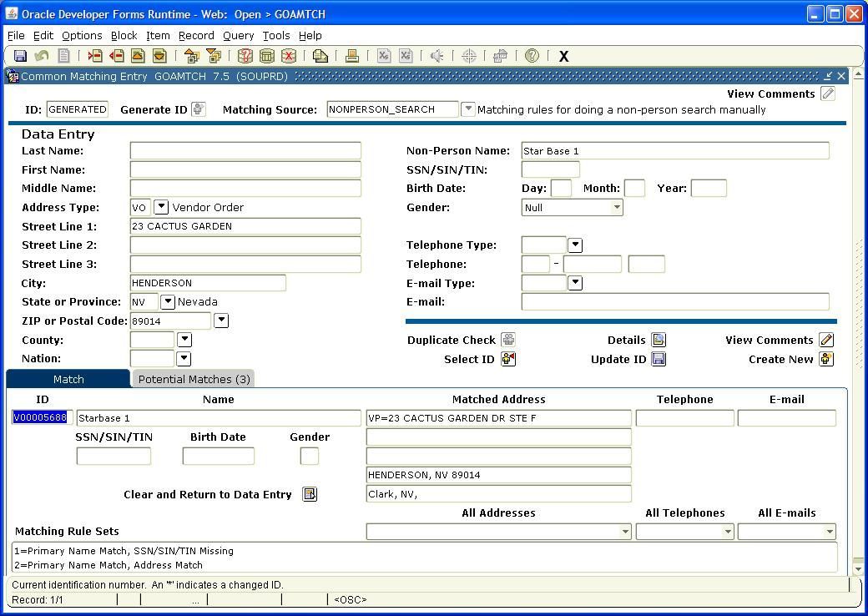Open the Block menu
The width and height of the screenshot is (868, 616).
(124, 35)
